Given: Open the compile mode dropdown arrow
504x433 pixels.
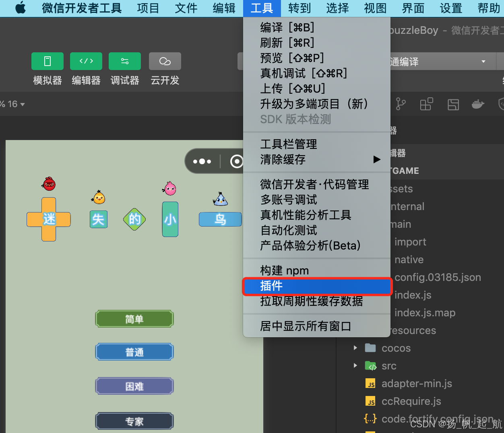Looking at the screenshot, I should (483, 62).
